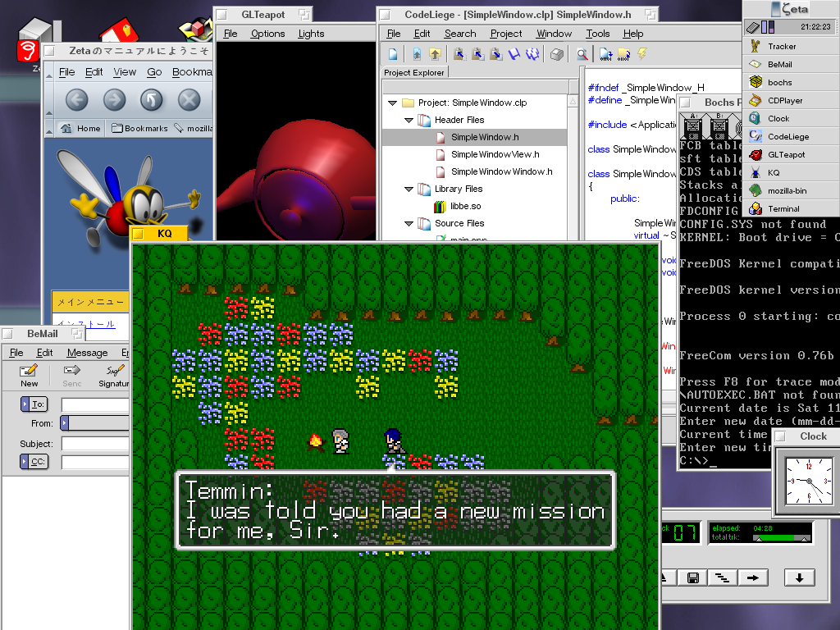The height and width of the screenshot is (630, 840).
Task: Collapse the Header Files folder
Action: coord(409,120)
